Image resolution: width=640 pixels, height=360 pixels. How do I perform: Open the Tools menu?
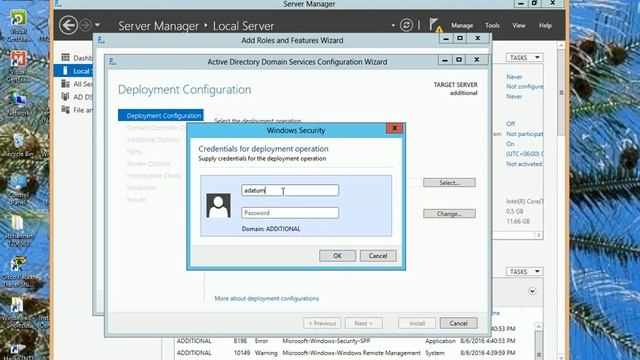(x=492, y=25)
